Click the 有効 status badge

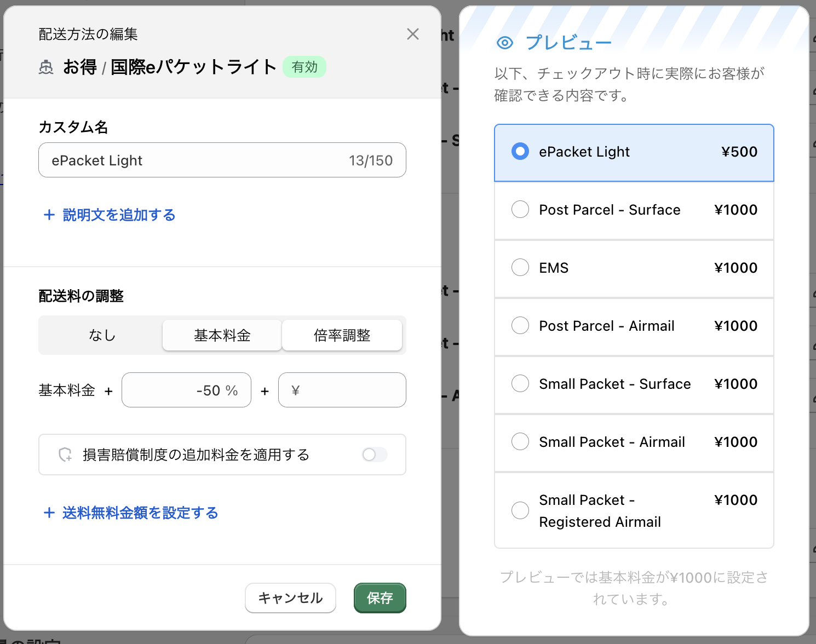coord(304,66)
